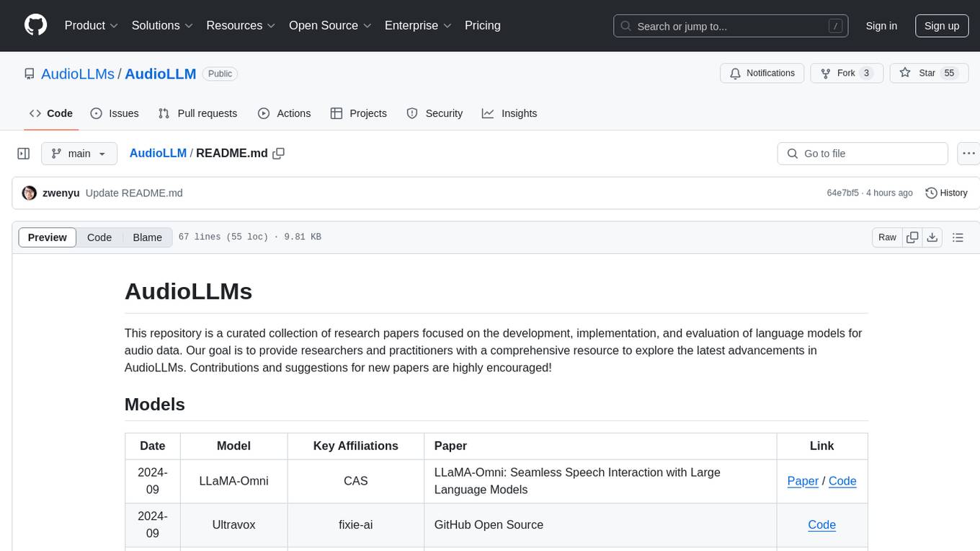Image resolution: width=980 pixels, height=551 pixels.
Task: Open the LLaMA-Omni Code link
Action: click(x=842, y=481)
